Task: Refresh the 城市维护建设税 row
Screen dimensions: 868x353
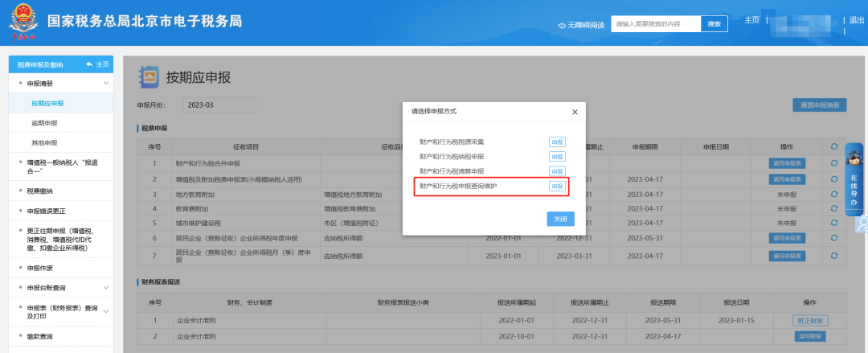Action: coord(834,224)
